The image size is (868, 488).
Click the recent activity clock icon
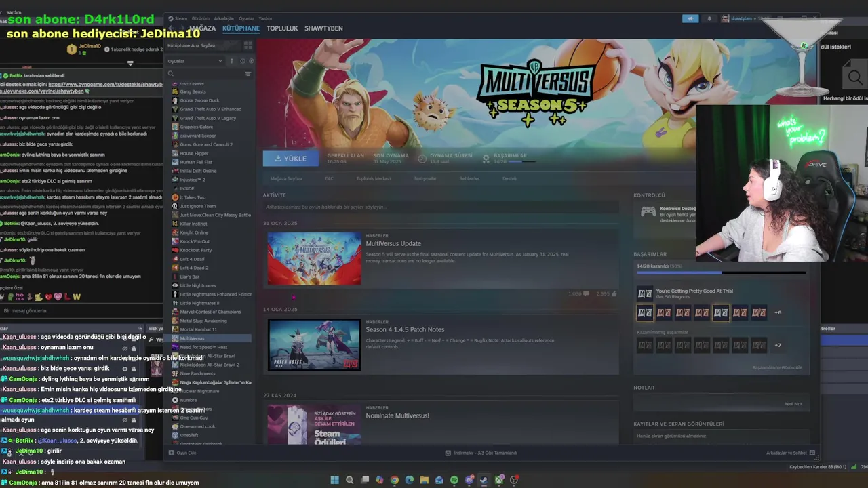242,61
